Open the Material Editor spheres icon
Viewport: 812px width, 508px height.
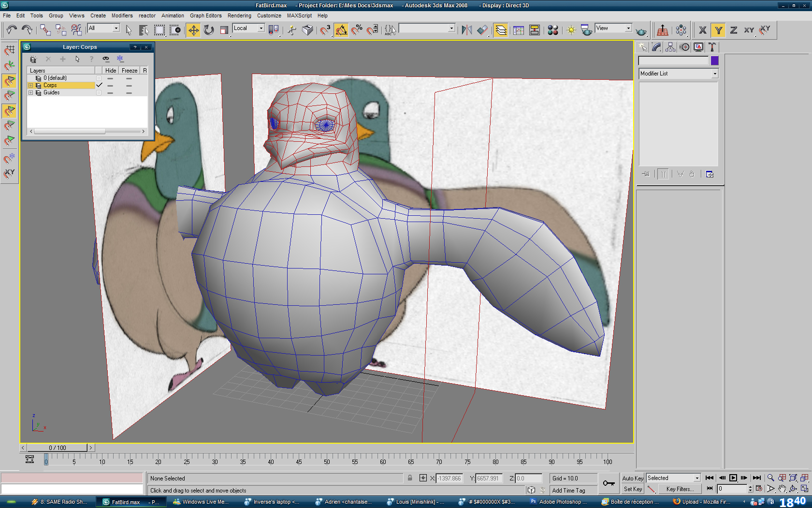coord(553,30)
